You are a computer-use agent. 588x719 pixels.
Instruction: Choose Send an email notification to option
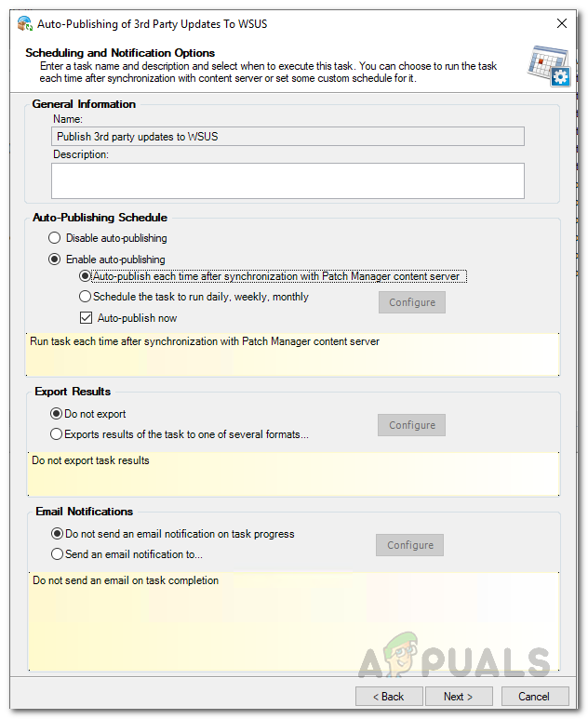[x=58, y=554]
